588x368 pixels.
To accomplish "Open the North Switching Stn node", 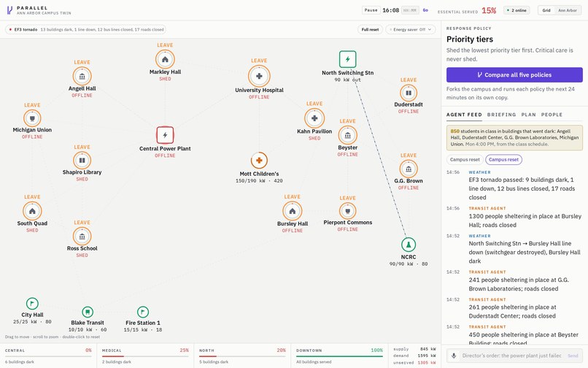I will pyautogui.click(x=348, y=59).
